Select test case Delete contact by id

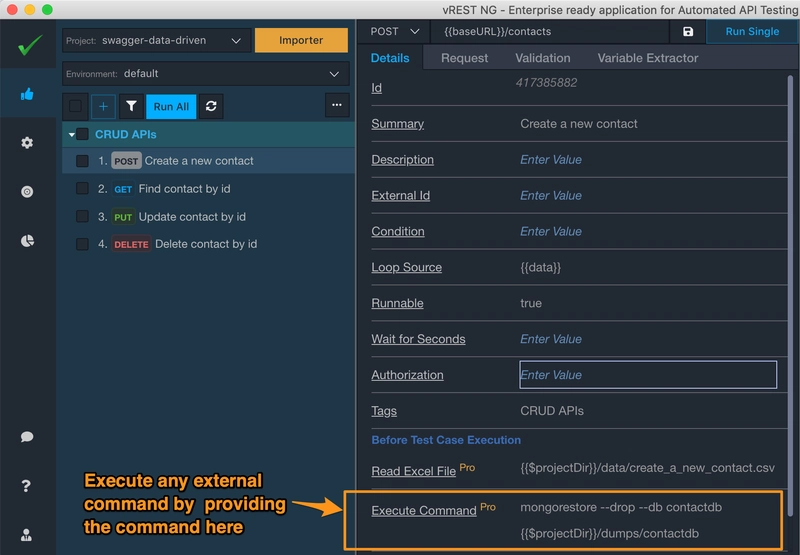pos(206,244)
